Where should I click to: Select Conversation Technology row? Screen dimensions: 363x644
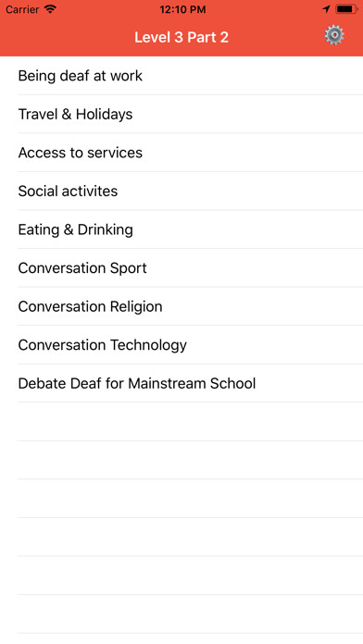click(x=181, y=345)
